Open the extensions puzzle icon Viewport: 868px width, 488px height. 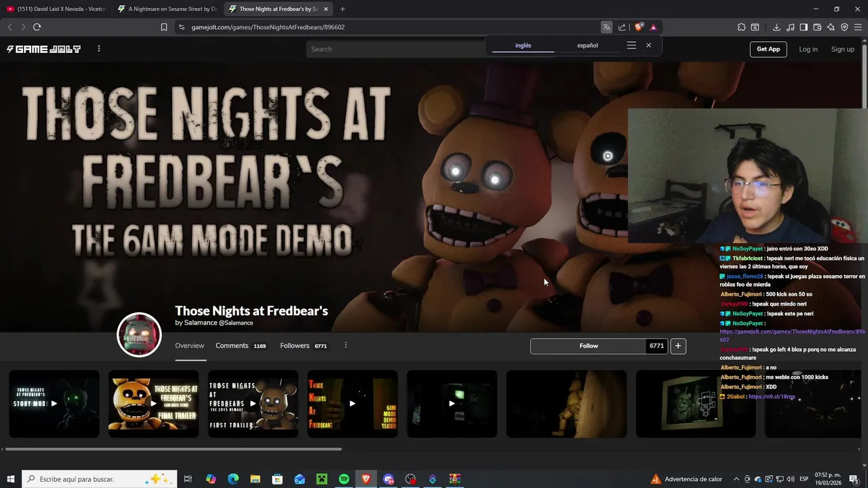pos(741,27)
